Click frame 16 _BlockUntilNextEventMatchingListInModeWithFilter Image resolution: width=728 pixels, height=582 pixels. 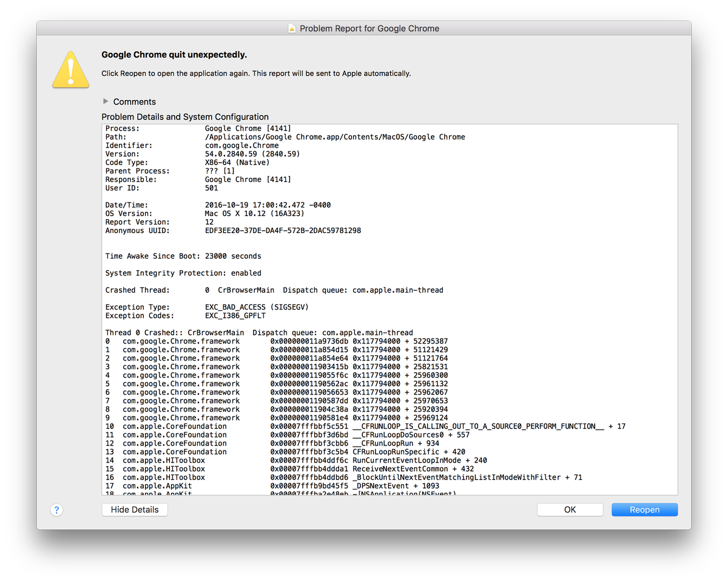click(x=344, y=477)
